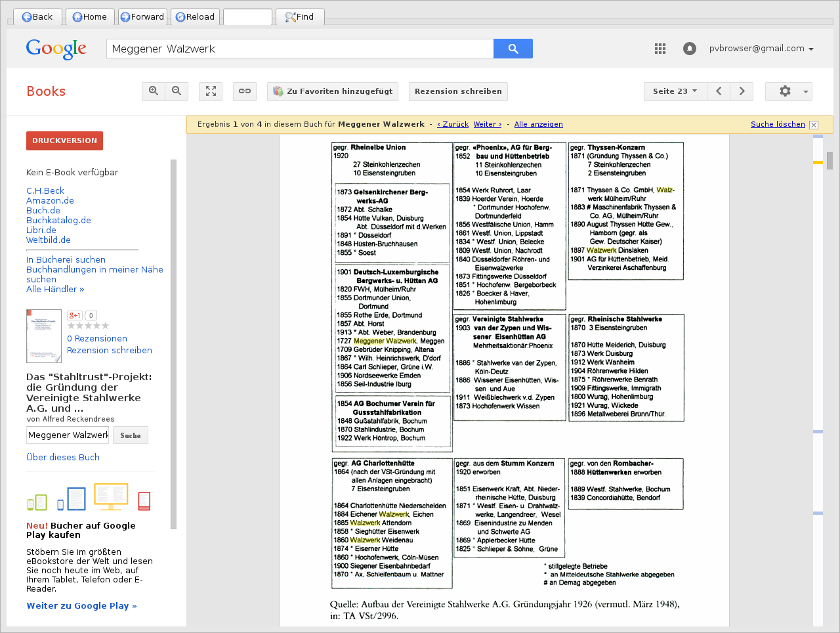The width and height of the screenshot is (840, 633).
Task: Zoom in on the book page
Action: pyautogui.click(x=154, y=91)
